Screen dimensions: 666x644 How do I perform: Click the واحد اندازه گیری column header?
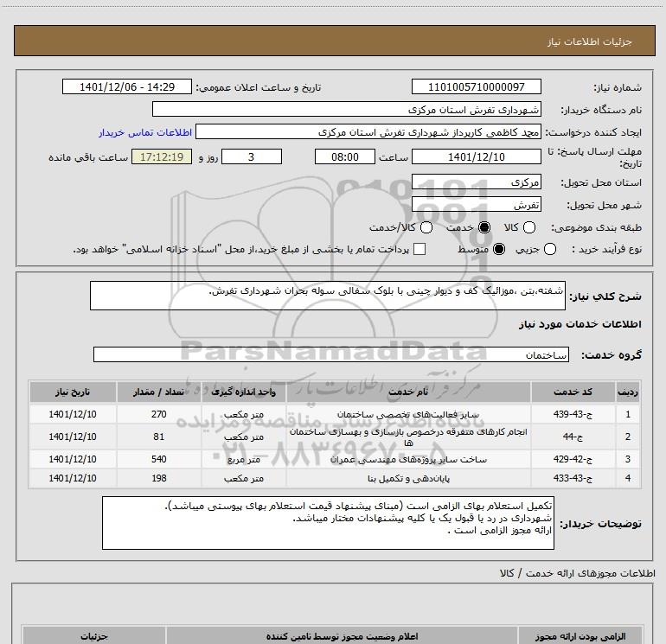click(243, 392)
